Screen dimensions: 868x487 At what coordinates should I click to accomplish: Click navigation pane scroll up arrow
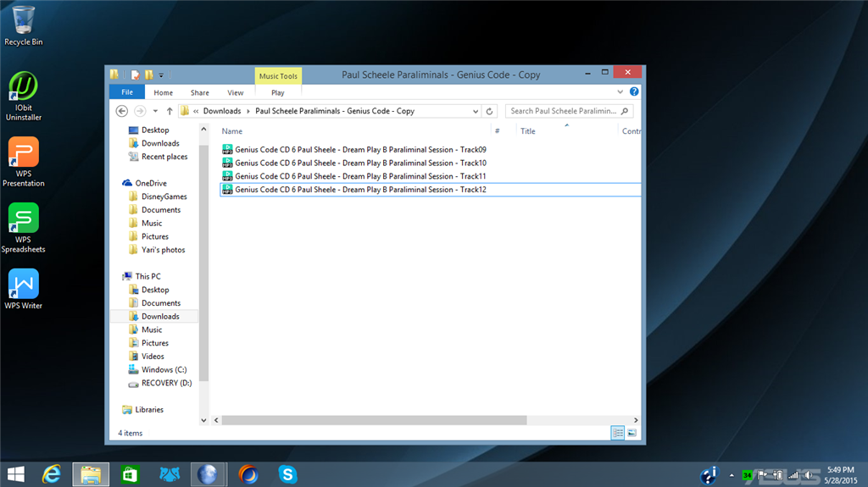point(203,129)
